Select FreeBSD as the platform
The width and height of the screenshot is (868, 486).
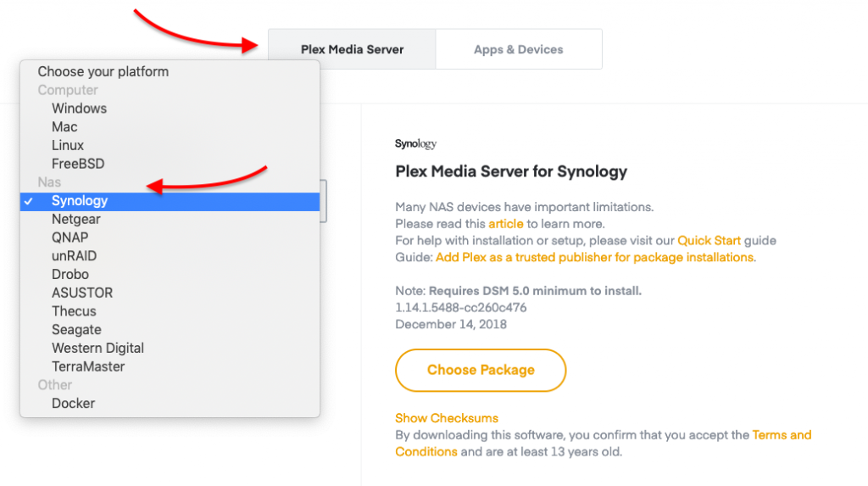click(78, 164)
